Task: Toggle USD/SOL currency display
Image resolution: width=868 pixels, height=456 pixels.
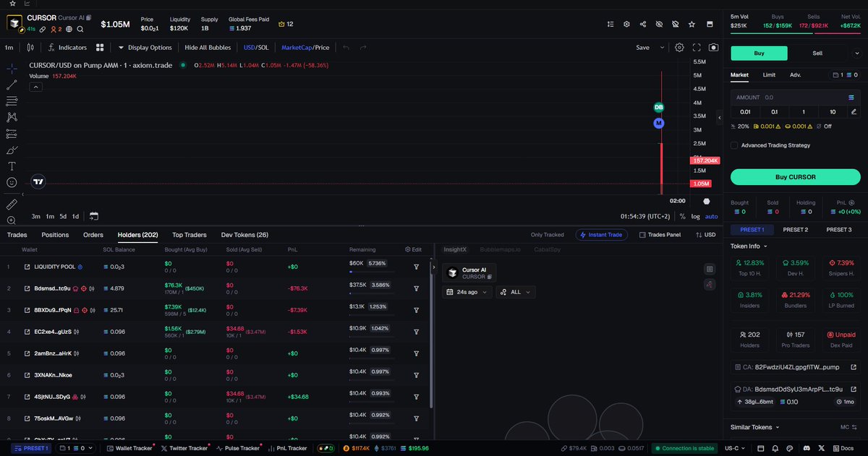Action: pyautogui.click(x=256, y=48)
